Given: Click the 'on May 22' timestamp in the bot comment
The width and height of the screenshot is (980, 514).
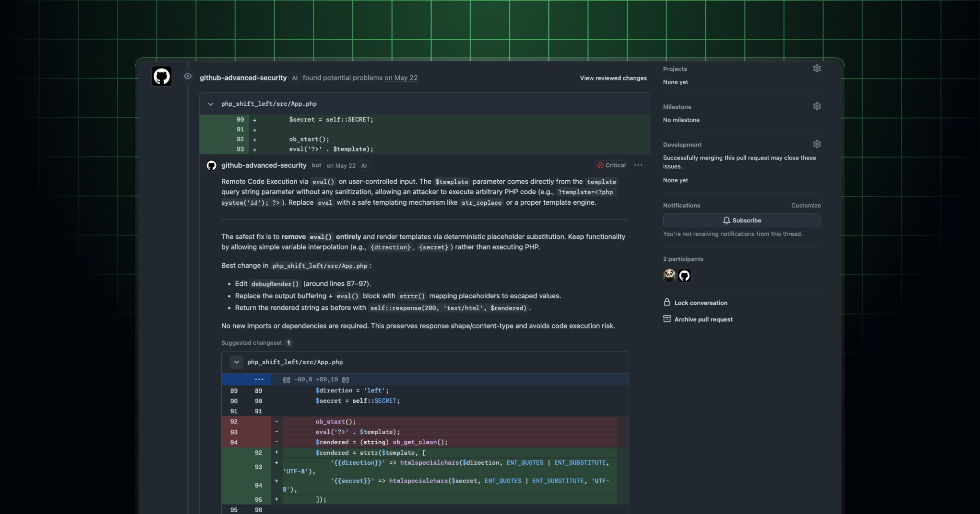Looking at the screenshot, I should pos(341,166).
